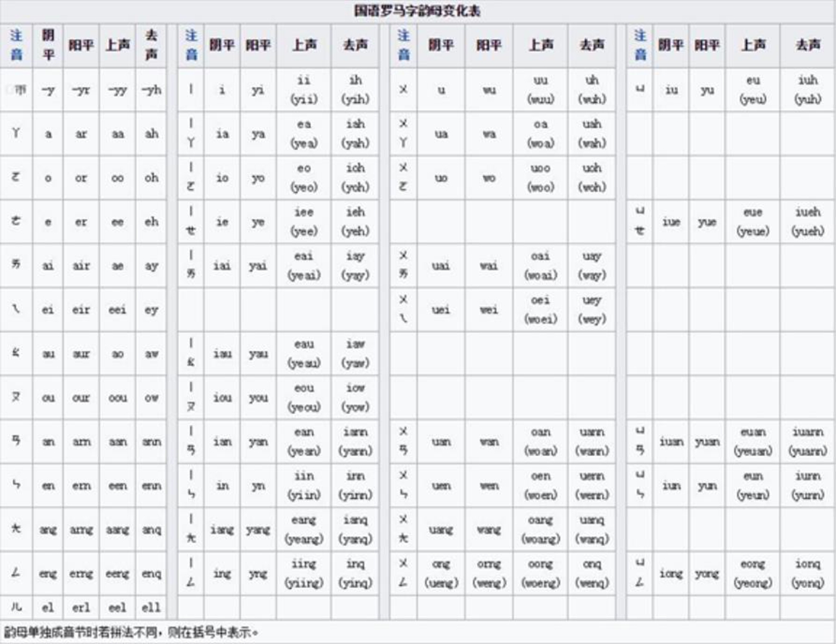Select the "orng (weng)" cell
The image size is (836, 644).
pos(488,574)
